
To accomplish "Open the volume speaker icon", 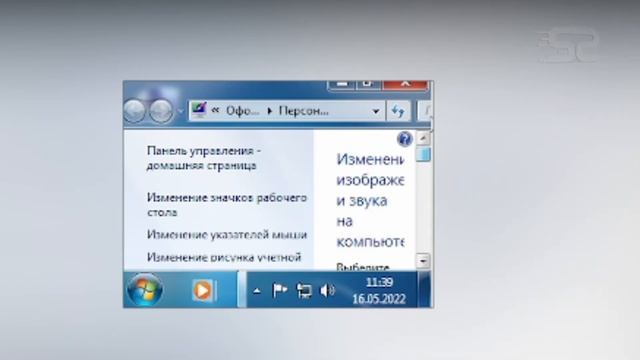I will pos(327,291).
